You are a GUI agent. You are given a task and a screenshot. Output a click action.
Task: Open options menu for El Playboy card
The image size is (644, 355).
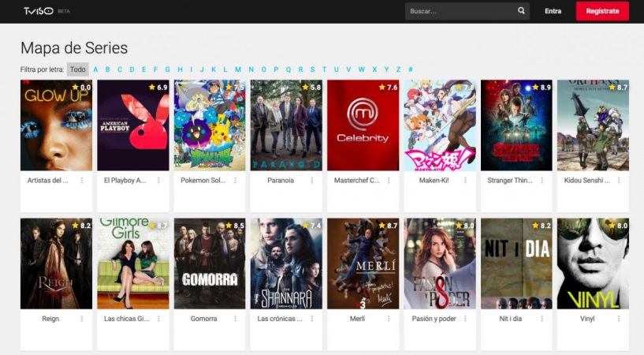pos(158,181)
